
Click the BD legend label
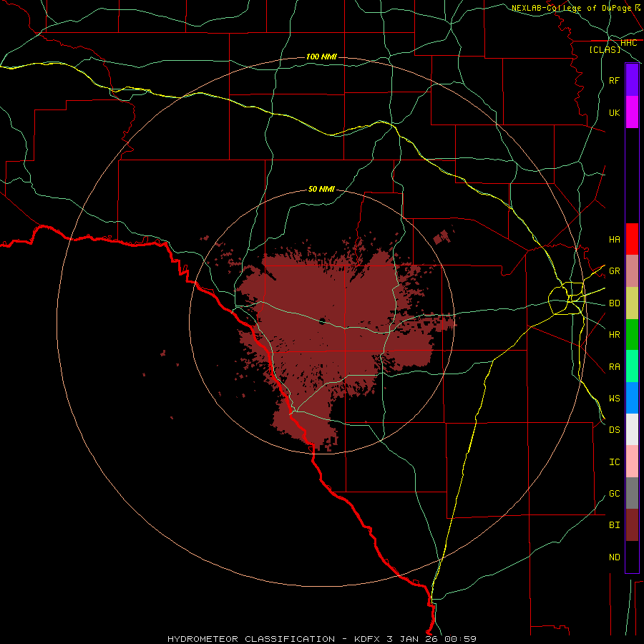click(614, 303)
